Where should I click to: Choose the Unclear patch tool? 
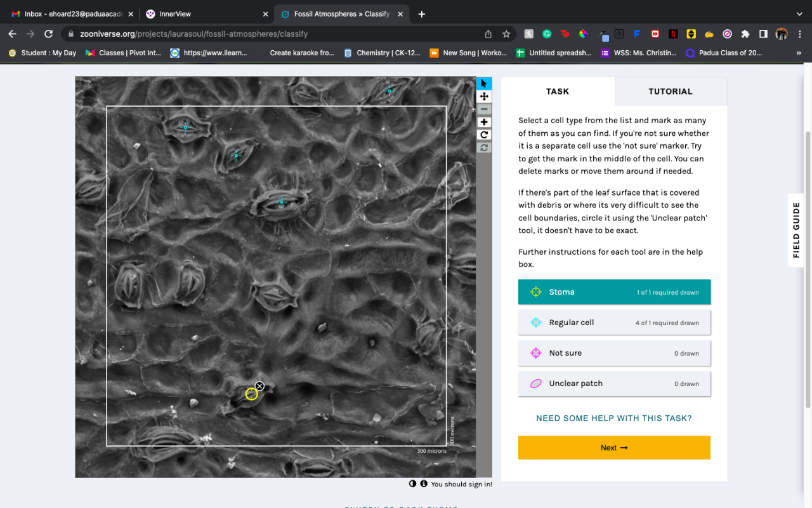click(x=614, y=384)
